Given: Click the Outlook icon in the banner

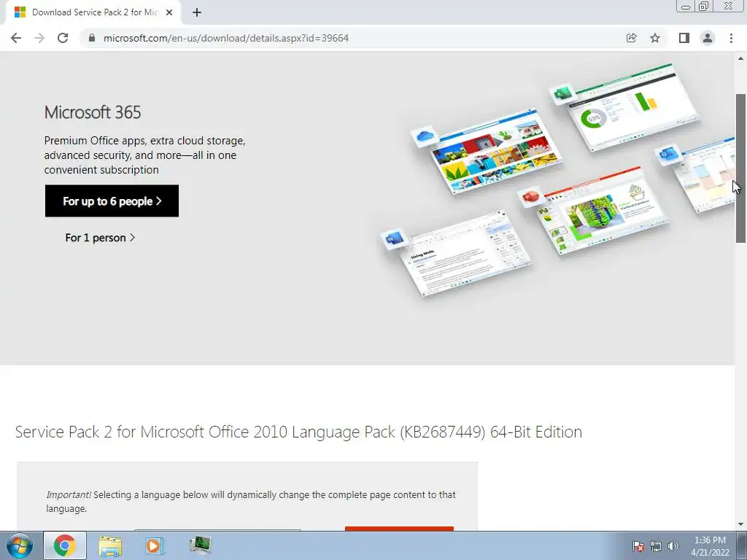Looking at the screenshot, I should 668,155.
